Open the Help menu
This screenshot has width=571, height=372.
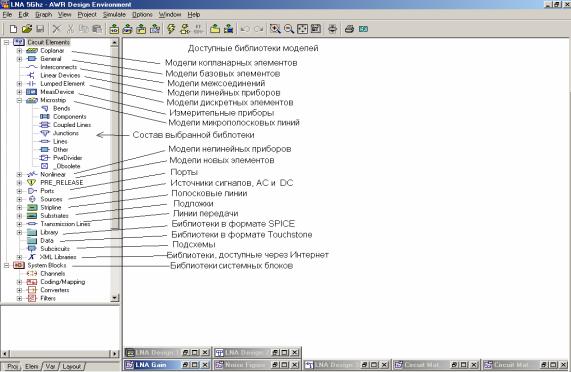pyautogui.click(x=194, y=15)
